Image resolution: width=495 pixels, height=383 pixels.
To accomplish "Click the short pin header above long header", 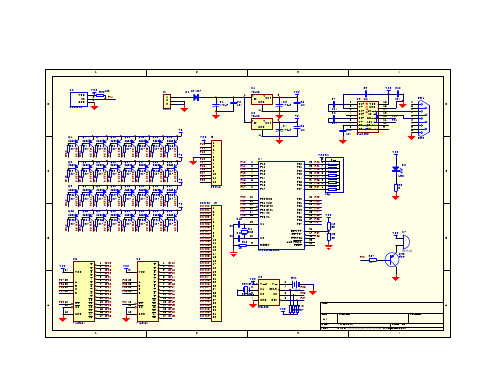I will tap(217, 163).
